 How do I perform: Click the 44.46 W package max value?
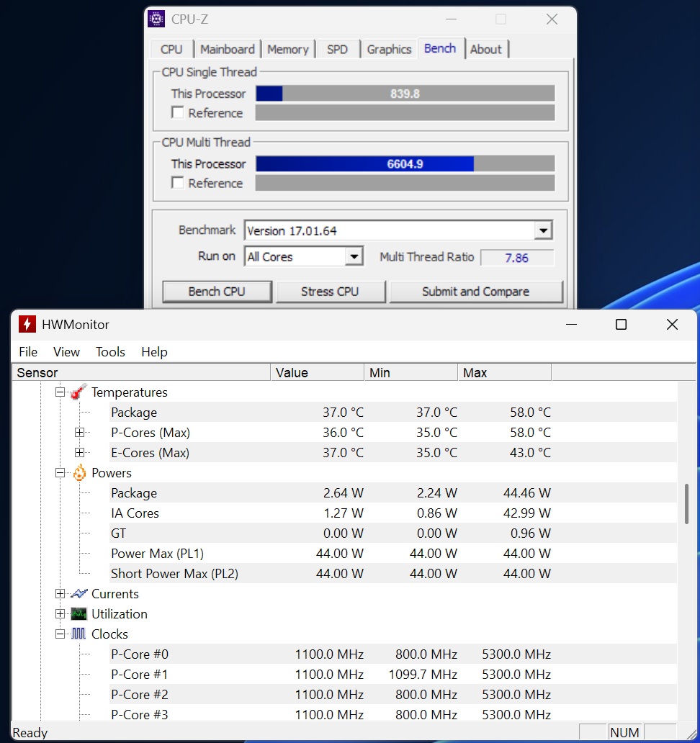click(x=527, y=492)
